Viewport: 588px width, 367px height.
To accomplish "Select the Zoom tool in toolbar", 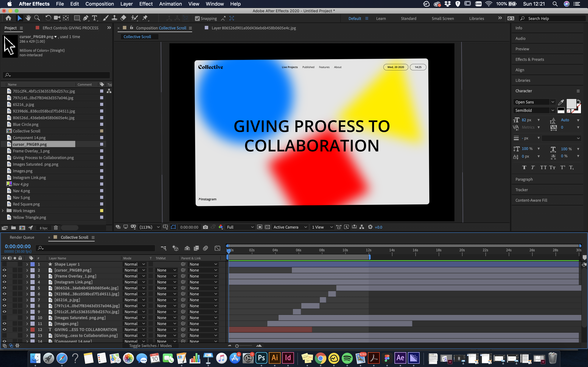I will (x=37, y=18).
